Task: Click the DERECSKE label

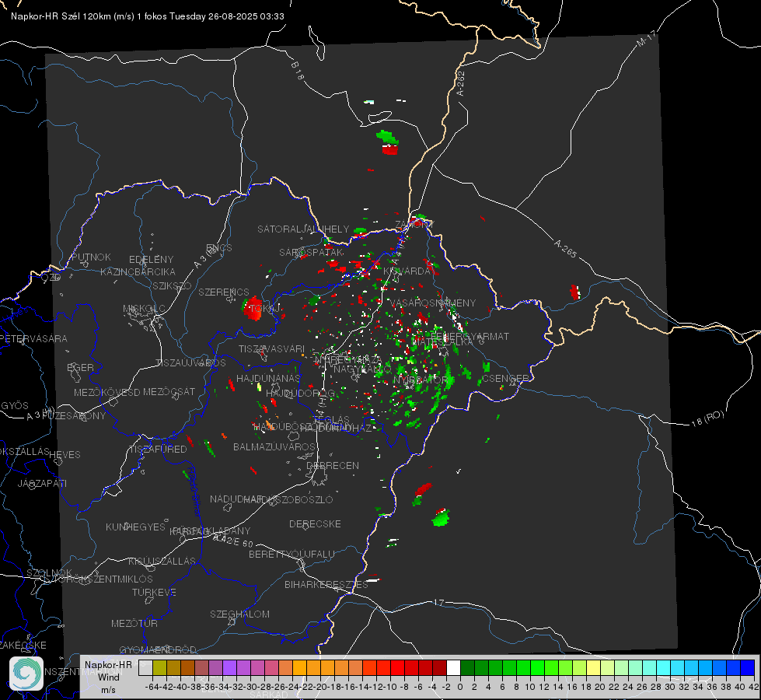Action: point(315,523)
